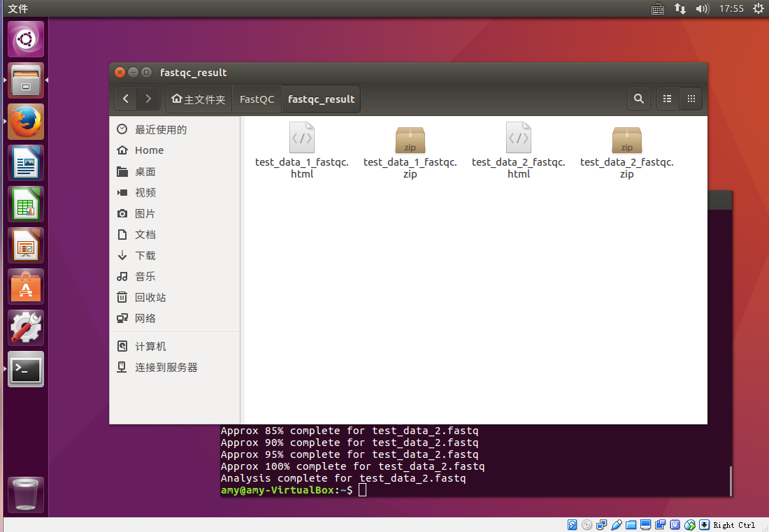Open System Settings from the launcher
Image resolution: width=769 pixels, height=532 pixels.
25,327
